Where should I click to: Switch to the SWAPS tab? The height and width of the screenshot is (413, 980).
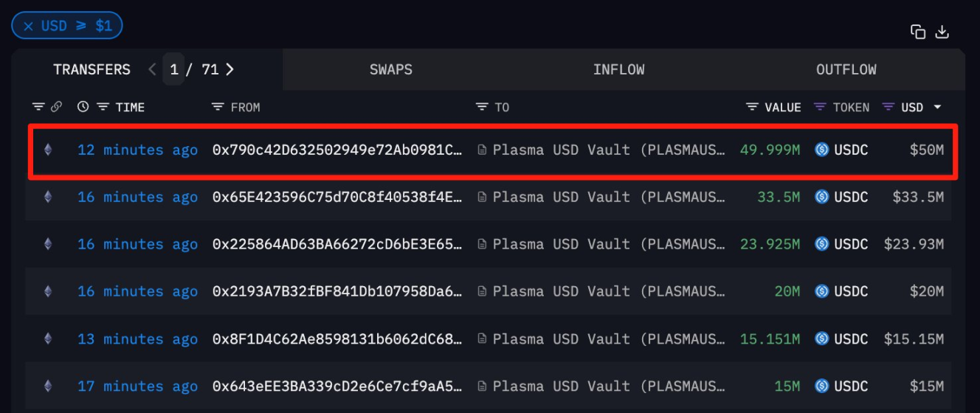pos(391,69)
